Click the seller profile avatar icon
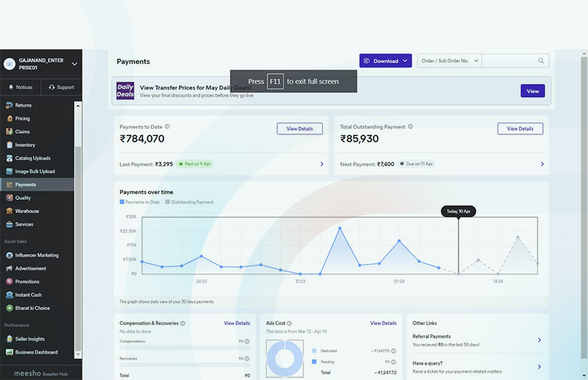The height and width of the screenshot is (380, 588). click(9, 64)
